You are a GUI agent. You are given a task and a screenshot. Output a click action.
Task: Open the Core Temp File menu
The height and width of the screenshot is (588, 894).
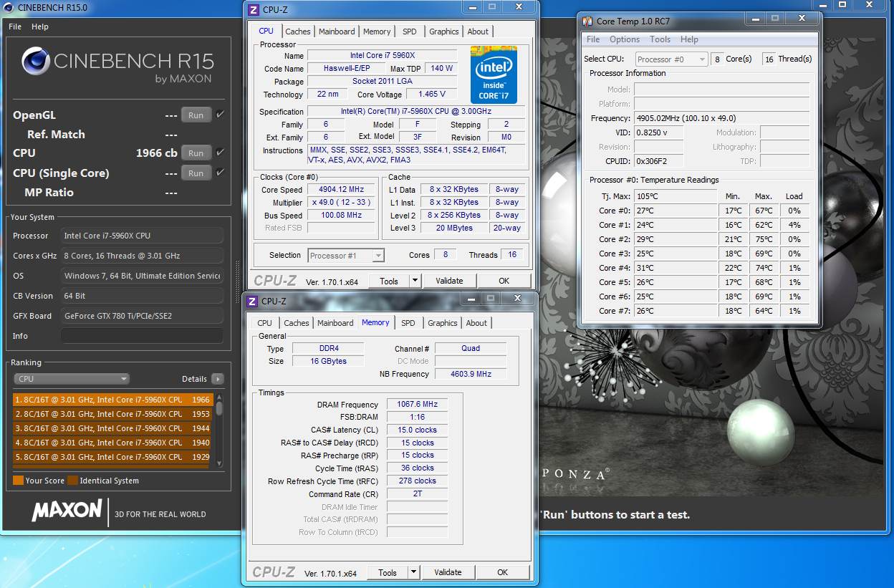[593, 39]
